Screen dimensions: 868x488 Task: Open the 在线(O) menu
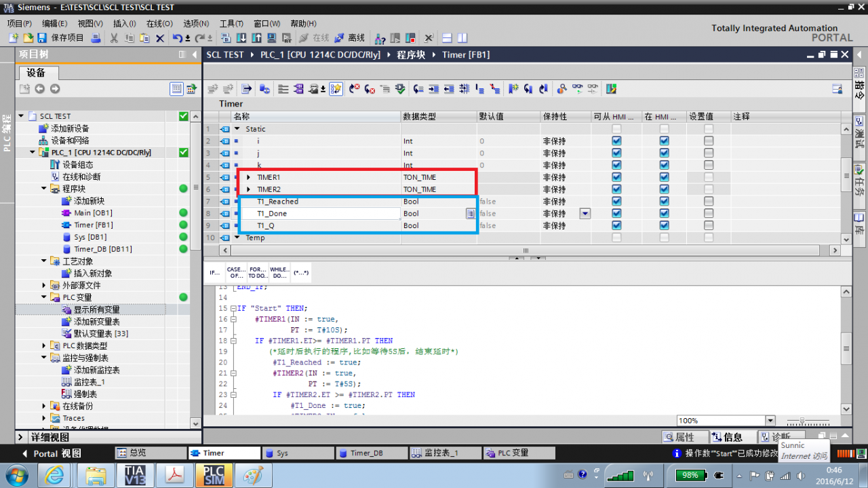click(x=160, y=23)
